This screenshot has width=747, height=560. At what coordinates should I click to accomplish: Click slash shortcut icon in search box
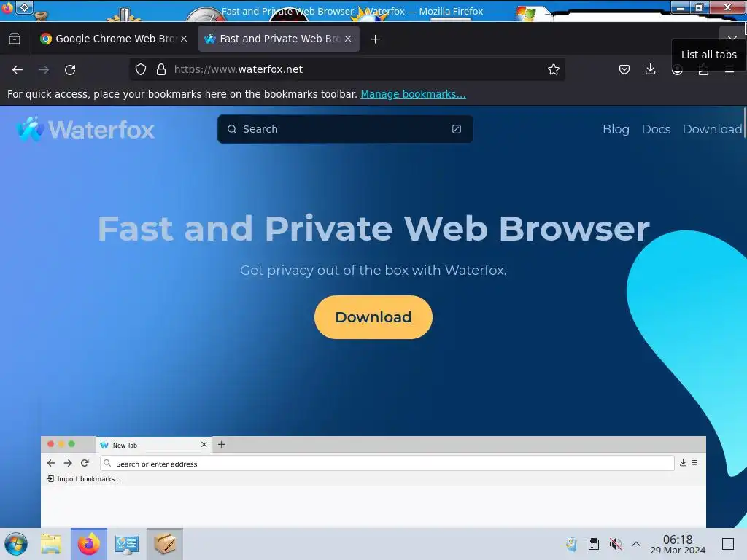pos(457,129)
